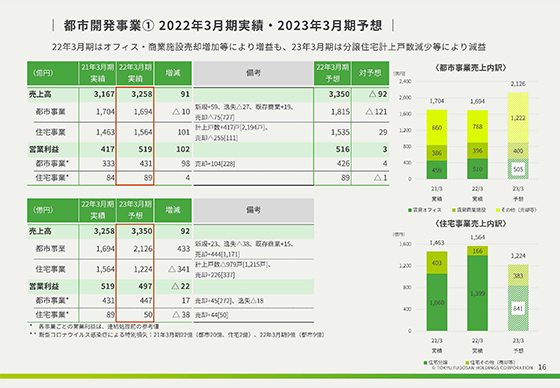Select the 営業利益 forecast "497" cell

click(x=145, y=286)
